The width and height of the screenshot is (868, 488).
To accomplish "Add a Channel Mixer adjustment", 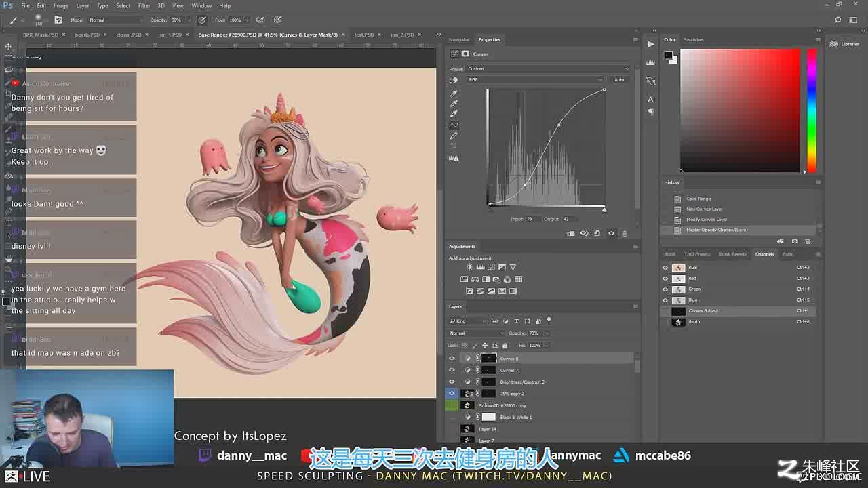I will [x=507, y=279].
